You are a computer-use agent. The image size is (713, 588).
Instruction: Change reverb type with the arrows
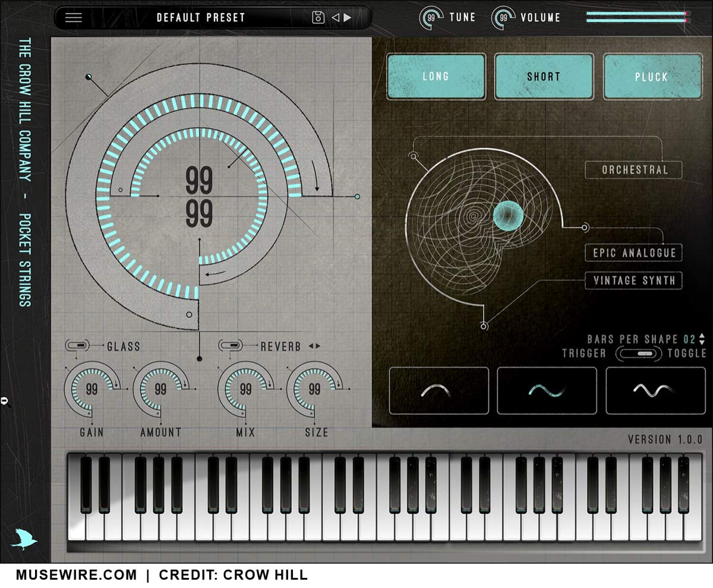coord(314,346)
